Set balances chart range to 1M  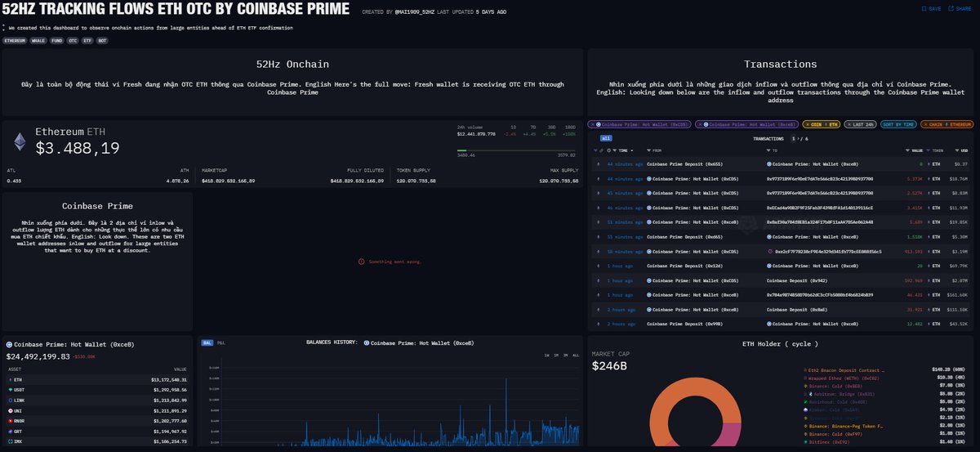[x=556, y=356]
